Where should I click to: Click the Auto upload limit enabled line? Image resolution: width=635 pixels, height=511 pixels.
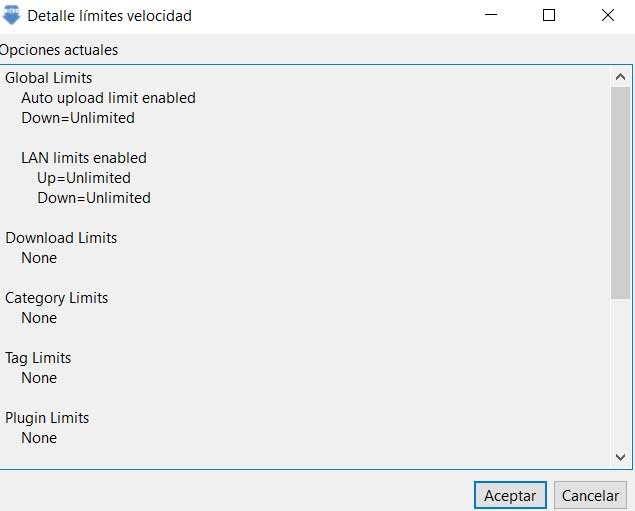click(108, 98)
